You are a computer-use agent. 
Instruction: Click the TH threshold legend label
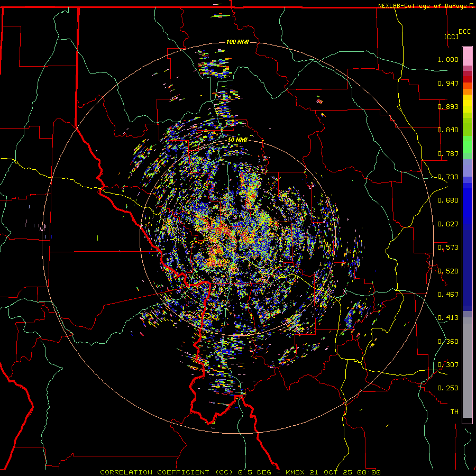(454, 412)
